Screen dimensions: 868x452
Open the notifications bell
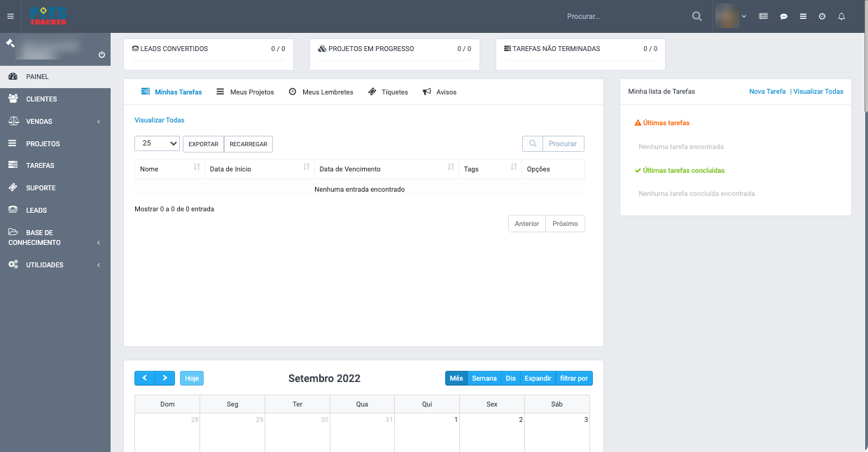coord(841,16)
